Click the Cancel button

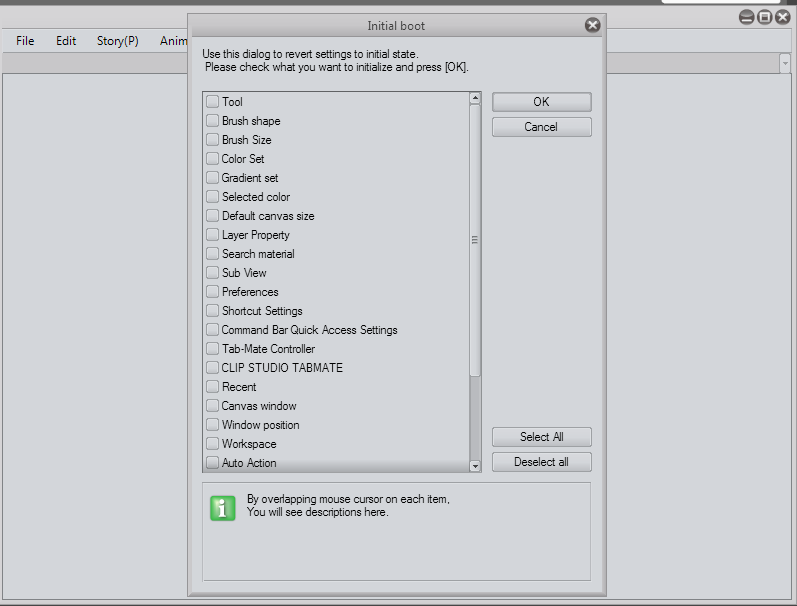541,127
